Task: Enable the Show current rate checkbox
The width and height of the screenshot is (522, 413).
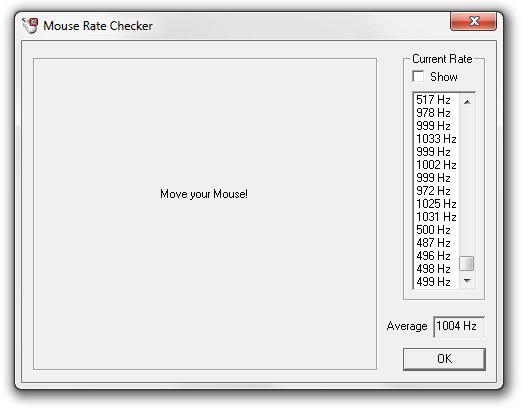Action: pos(418,76)
